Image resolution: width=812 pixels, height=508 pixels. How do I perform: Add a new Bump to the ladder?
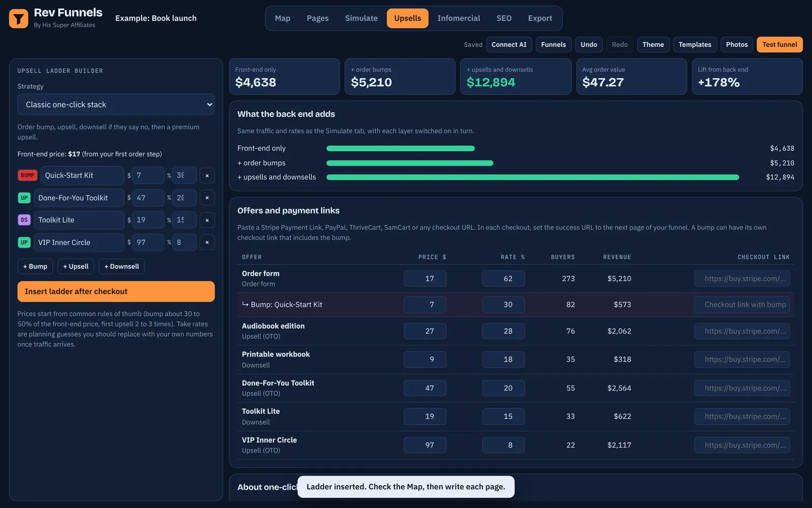click(35, 266)
